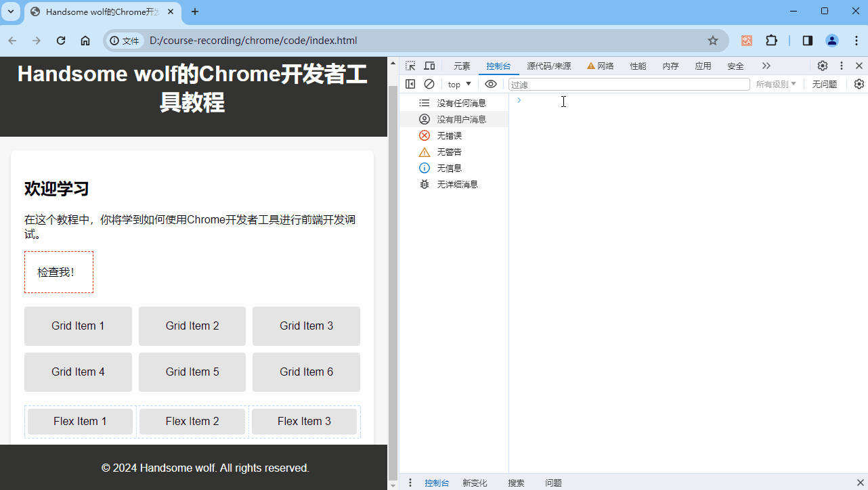Open the top context dropdown
This screenshot has height=490, width=868.
coord(460,84)
